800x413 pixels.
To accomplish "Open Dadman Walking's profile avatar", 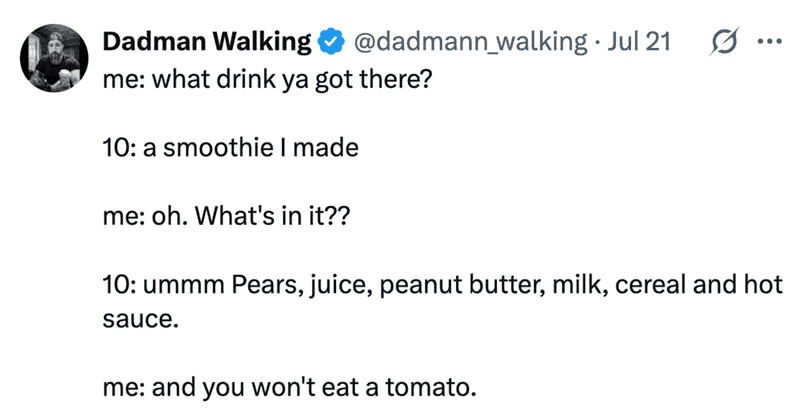I will click(x=54, y=58).
